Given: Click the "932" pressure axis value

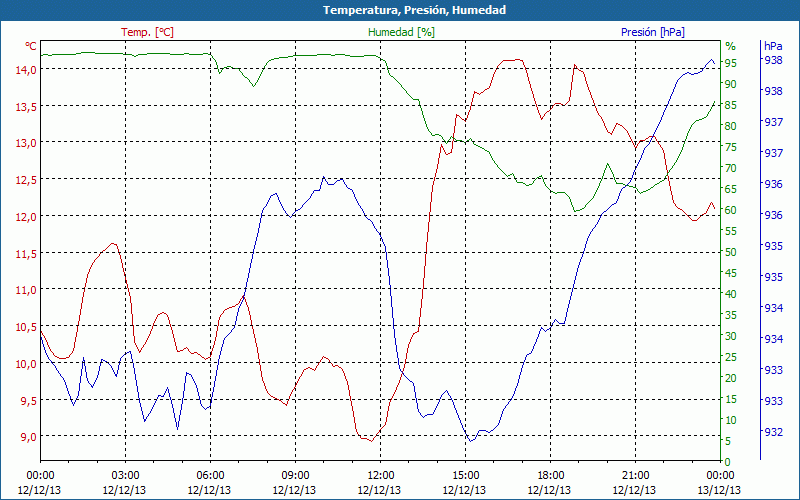Looking at the screenshot, I should point(773,432).
